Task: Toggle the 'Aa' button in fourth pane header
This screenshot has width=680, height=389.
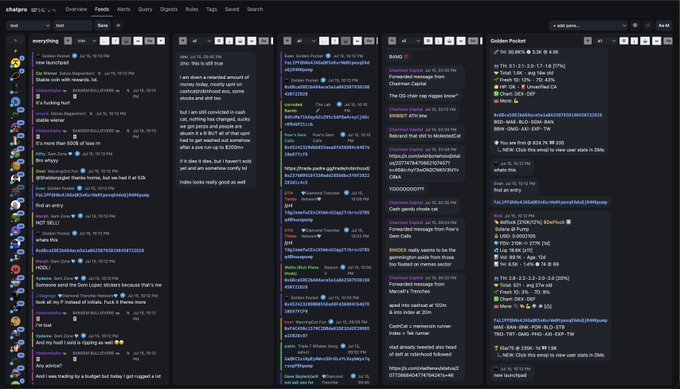Action: pyautogui.click(x=473, y=41)
